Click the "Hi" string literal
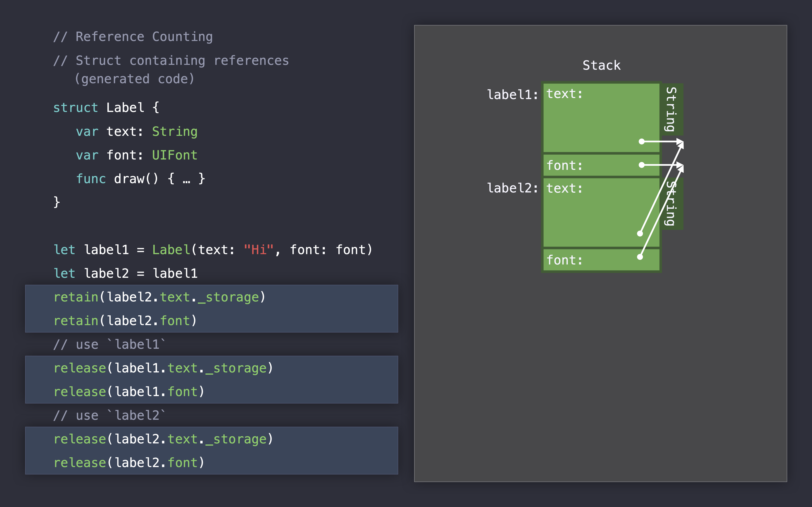812x507 pixels. point(258,250)
